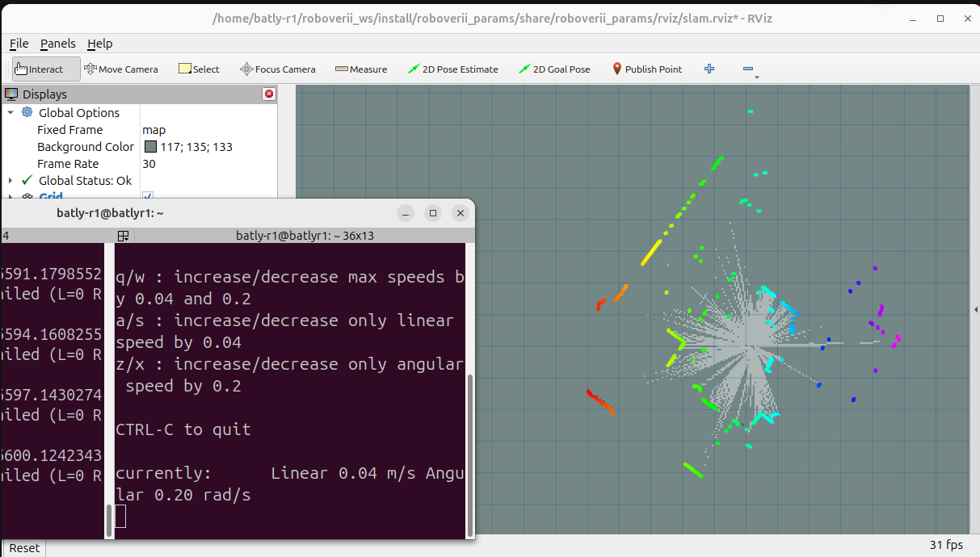Add a new tool with plus icon

click(x=709, y=69)
